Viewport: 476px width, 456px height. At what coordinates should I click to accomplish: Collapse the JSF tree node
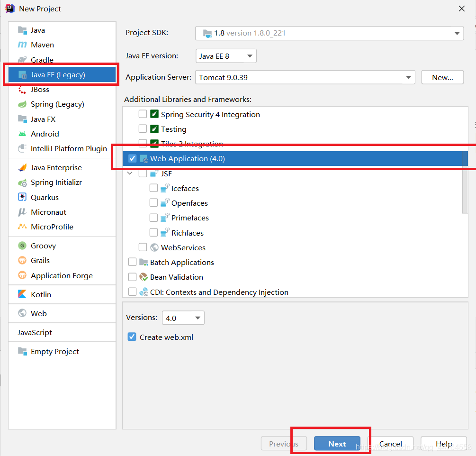[130, 173]
